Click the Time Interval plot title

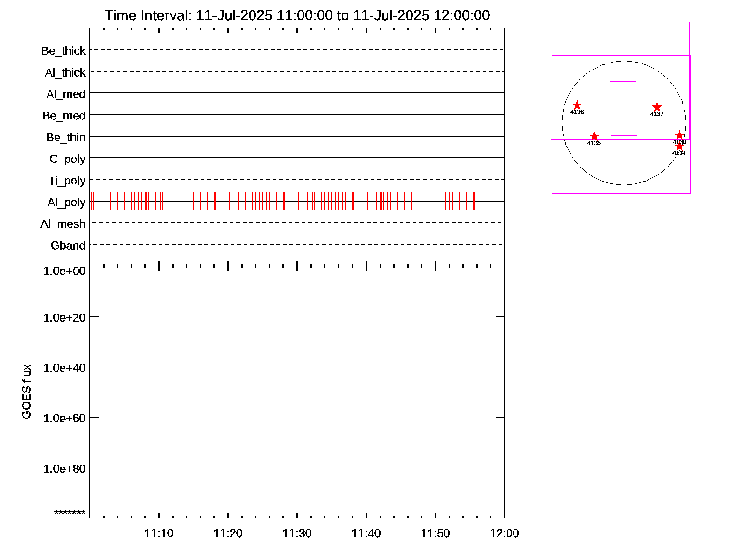click(297, 15)
